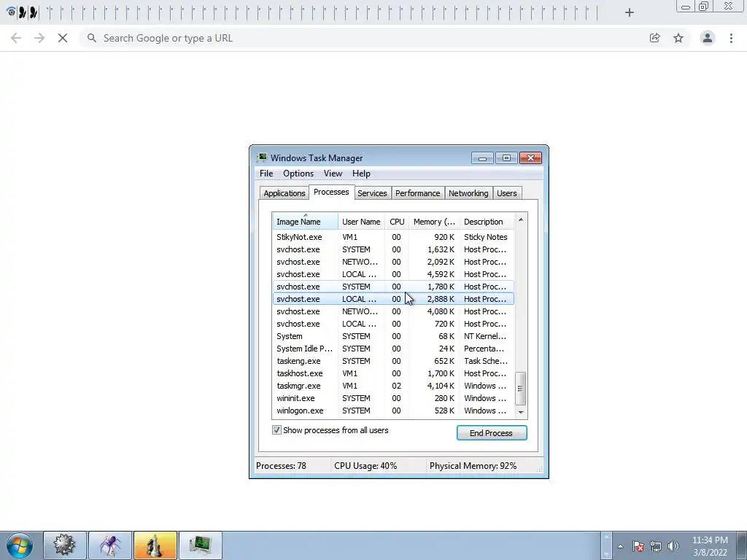Open the File menu in Task Manager

266,174
